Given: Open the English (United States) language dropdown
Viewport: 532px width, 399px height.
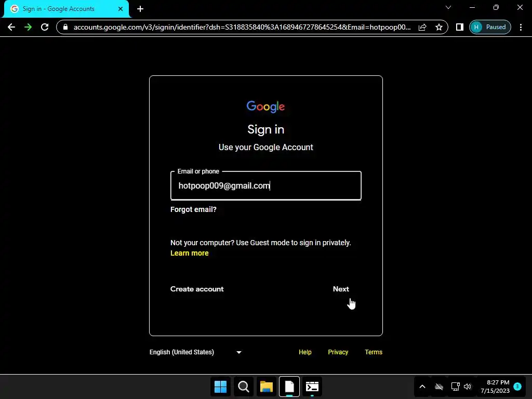Looking at the screenshot, I should [196, 352].
